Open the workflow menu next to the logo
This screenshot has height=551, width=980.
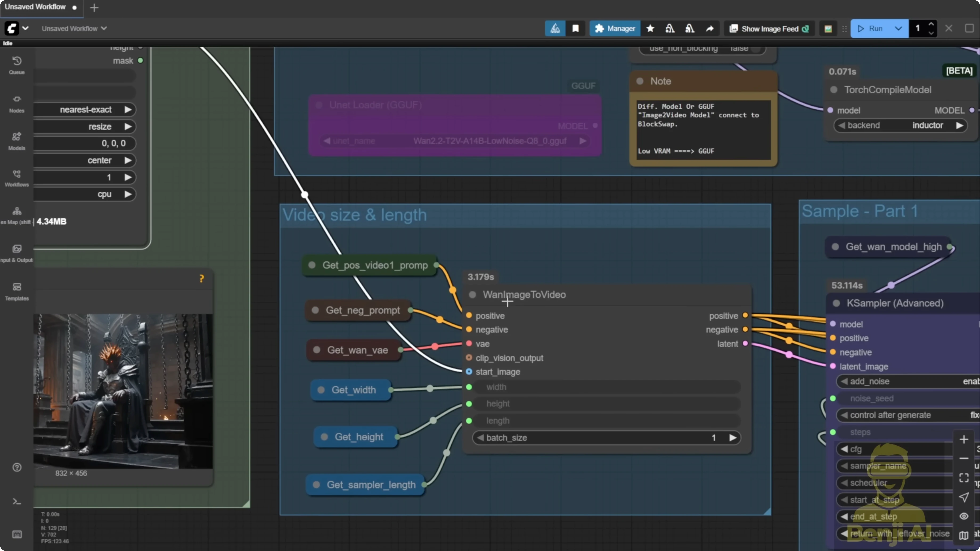click(x=26, y=28)
